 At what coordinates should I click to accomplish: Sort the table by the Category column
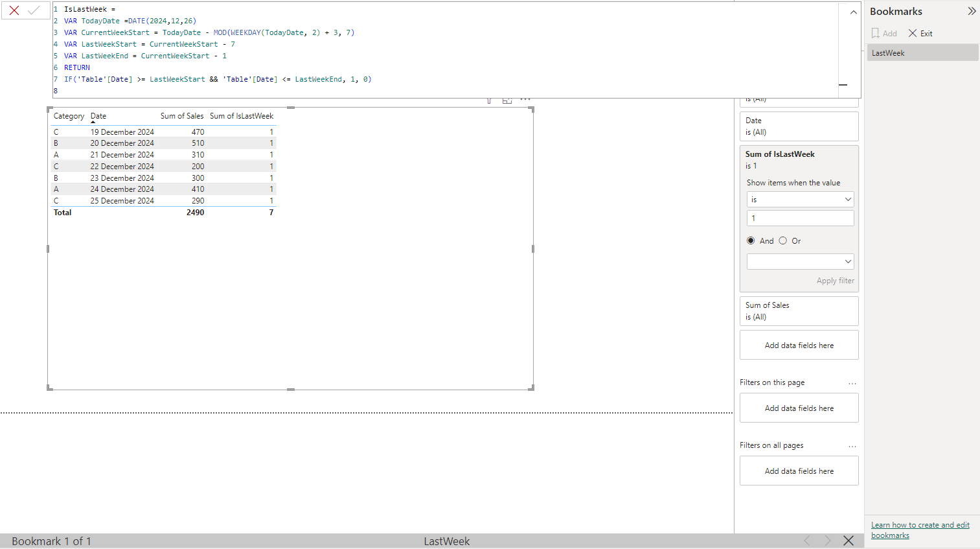pyautogui.click(x=69, y=116)
